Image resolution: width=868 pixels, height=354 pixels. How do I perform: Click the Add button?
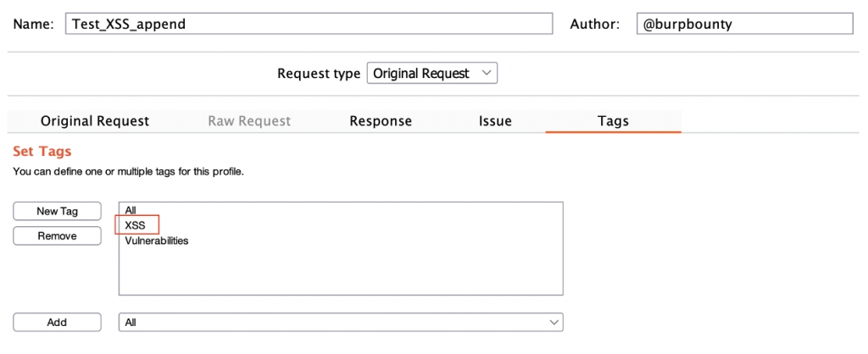(x=57, y=323)
